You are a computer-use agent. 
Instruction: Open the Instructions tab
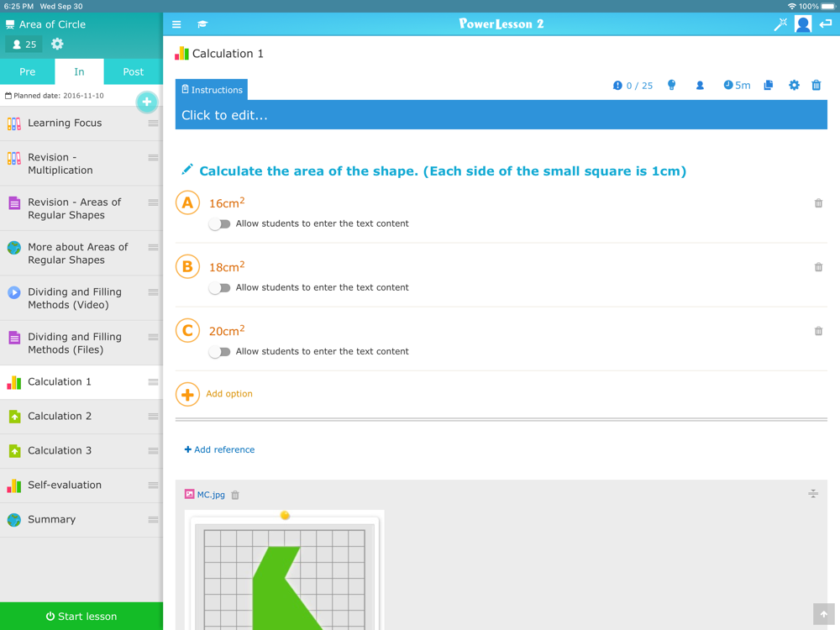[x=212, y=90]
